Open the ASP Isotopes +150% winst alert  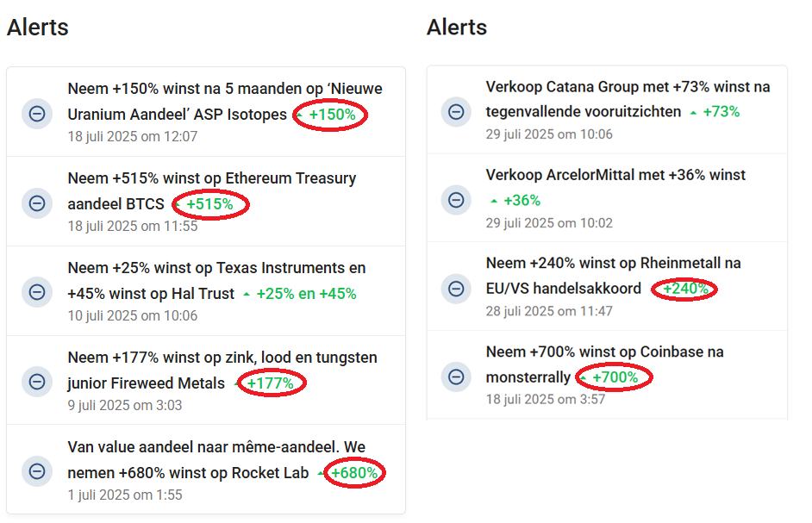point(225,102)
